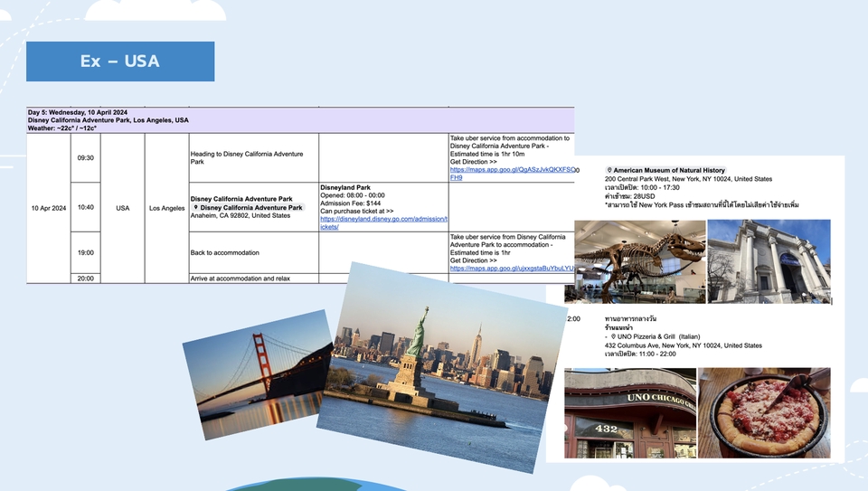This screenshot has height=491, width=868.
Task: Click the Weather: ~22c° / ~12c° line
Action: 62,127
